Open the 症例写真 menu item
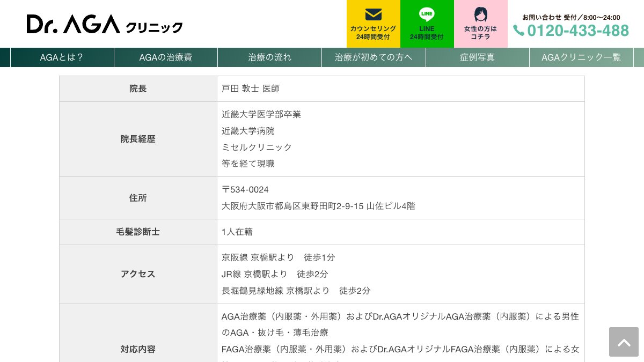Viewport: 644px width, 362px height. (478, 57)
